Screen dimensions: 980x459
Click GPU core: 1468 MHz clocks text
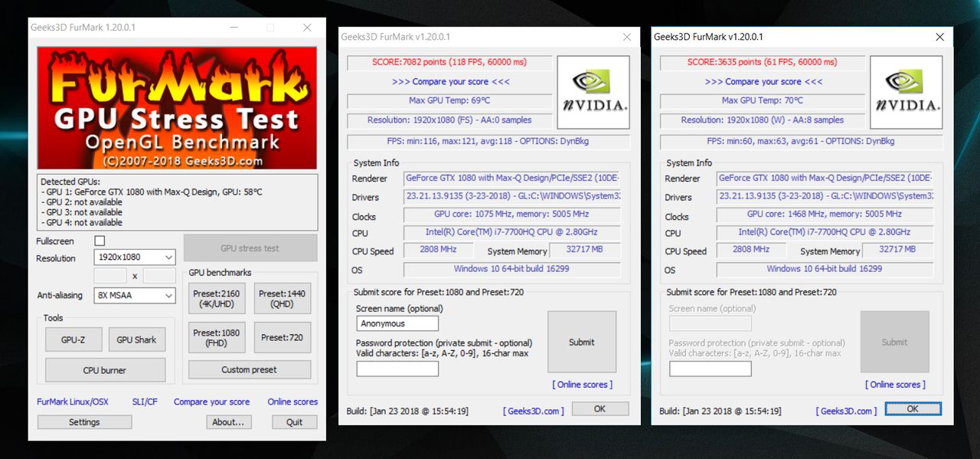[x=825, y=215]
